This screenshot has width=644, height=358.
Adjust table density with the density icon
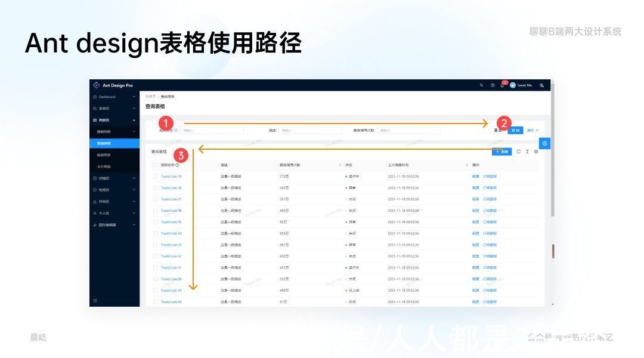pos(527,152)
